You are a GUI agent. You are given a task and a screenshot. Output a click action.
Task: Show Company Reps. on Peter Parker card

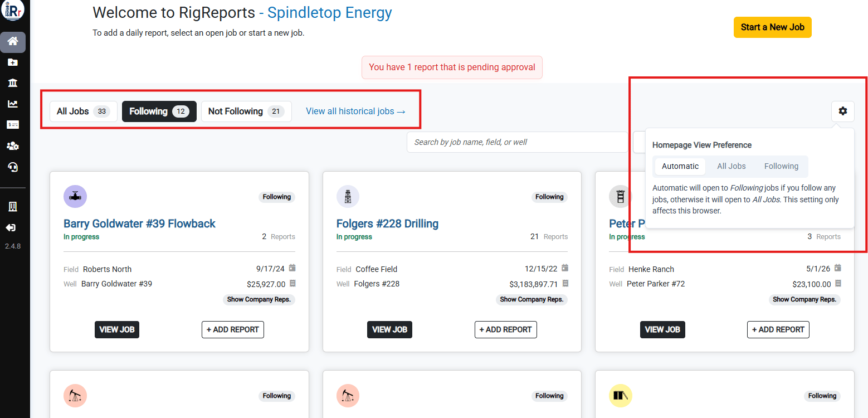(804, 299)
